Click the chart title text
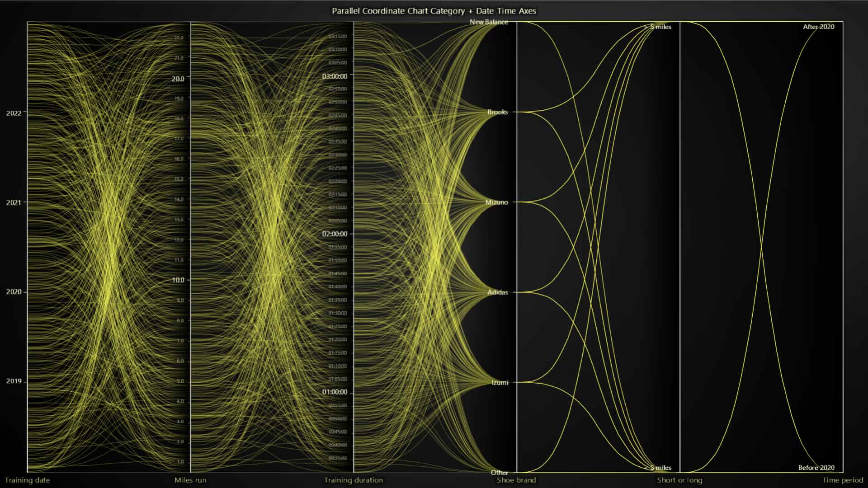Screen dimensions: 868x488 434,11
